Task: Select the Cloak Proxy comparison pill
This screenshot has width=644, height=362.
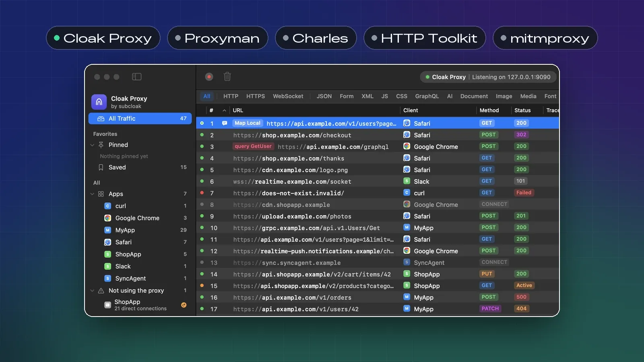Action: [x=103, y=38]
